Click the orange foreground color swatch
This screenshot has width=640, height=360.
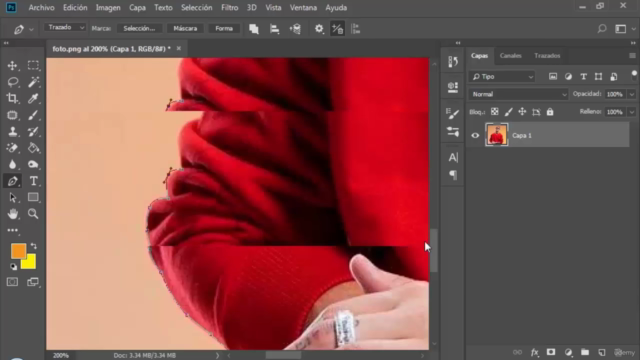point(18,250)
